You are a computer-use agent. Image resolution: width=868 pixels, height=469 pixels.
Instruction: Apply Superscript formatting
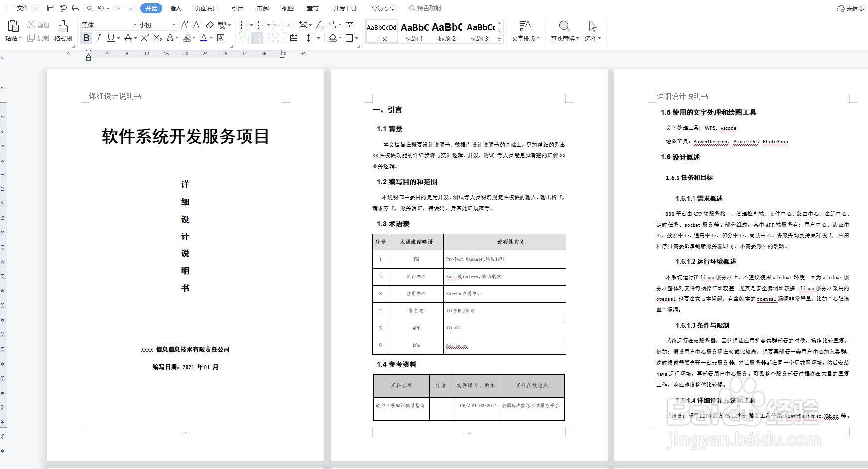pos(145,38)
